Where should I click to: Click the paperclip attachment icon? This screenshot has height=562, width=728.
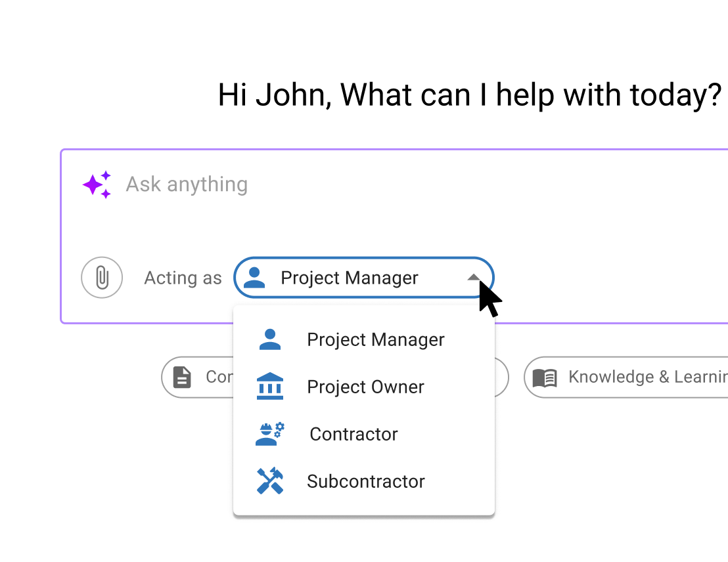point(102,278)
